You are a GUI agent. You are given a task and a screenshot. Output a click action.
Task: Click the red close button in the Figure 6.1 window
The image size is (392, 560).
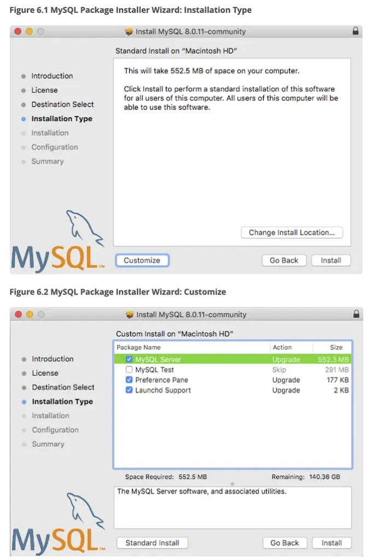(x=17, y=31)
